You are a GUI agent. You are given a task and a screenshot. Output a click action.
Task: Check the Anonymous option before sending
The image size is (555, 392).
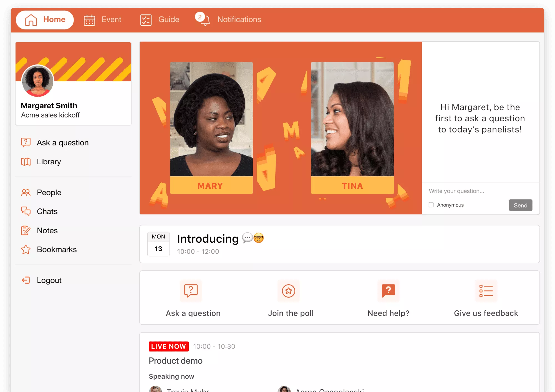[x=431, y=205]
